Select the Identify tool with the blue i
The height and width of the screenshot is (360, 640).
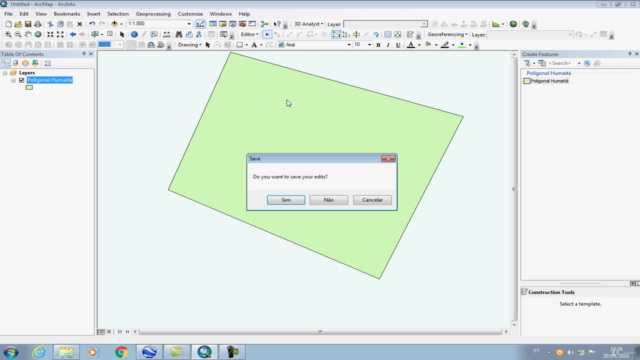tap(134, 35)
